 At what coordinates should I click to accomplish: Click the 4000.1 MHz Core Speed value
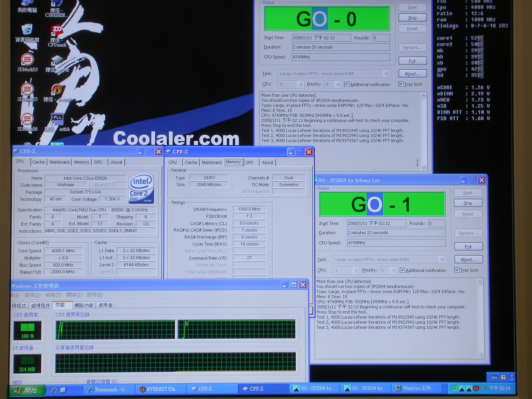(63, 251)
